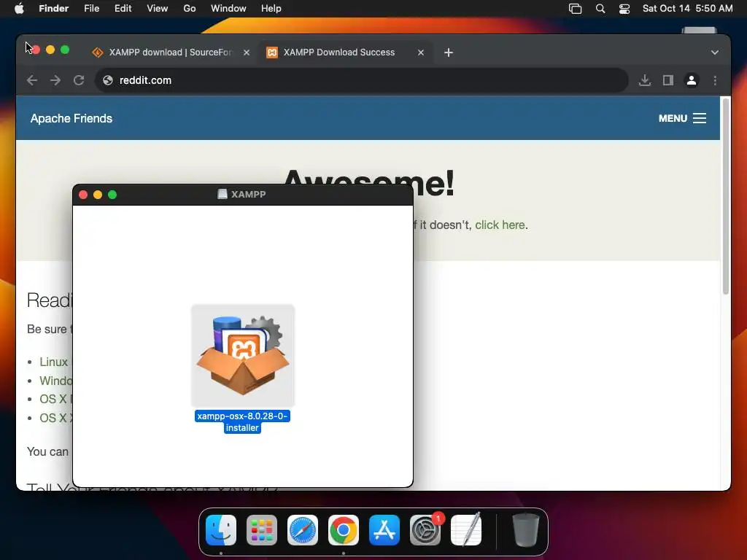Open Spotlight search icon

[x=600, y=9]
